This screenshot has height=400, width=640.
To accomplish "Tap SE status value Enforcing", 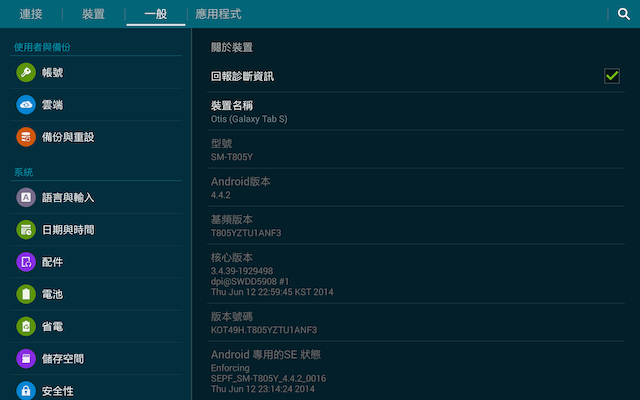I will pyautogui.click(x=230, y=368).
